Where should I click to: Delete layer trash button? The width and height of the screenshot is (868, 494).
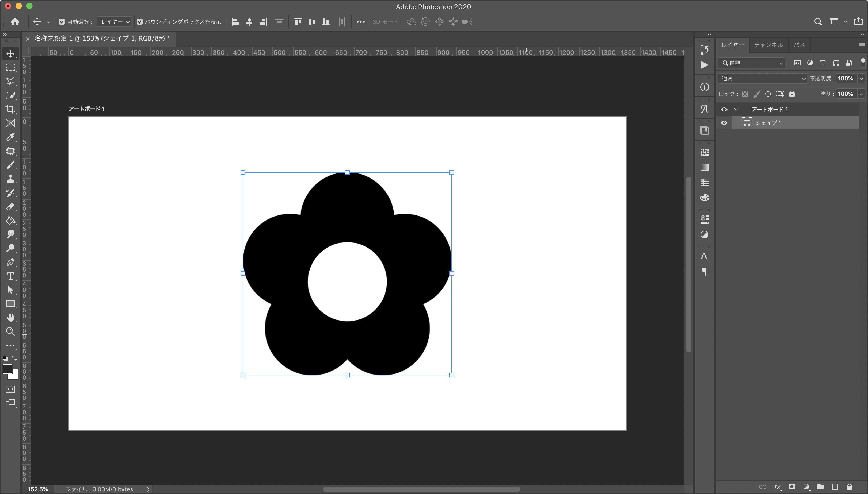coord(849,487)
